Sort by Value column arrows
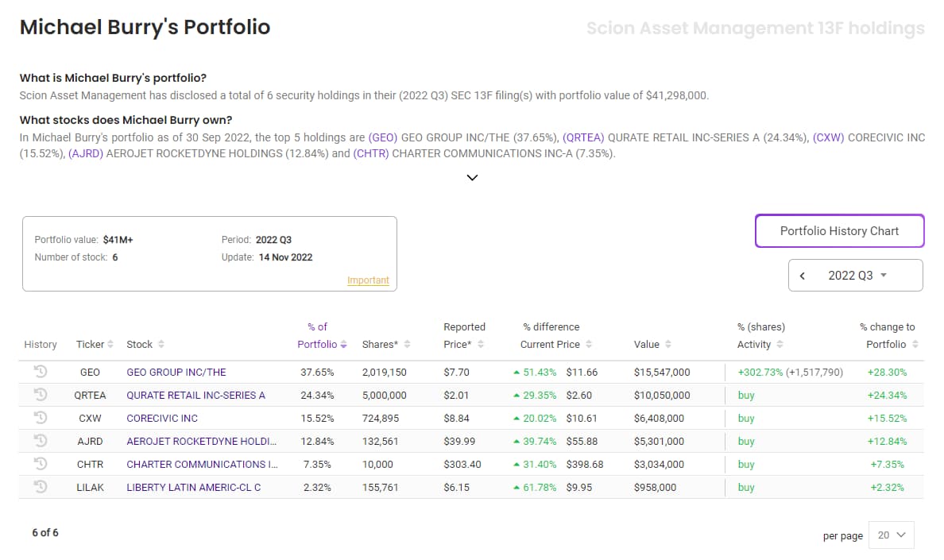 [668, 344]
